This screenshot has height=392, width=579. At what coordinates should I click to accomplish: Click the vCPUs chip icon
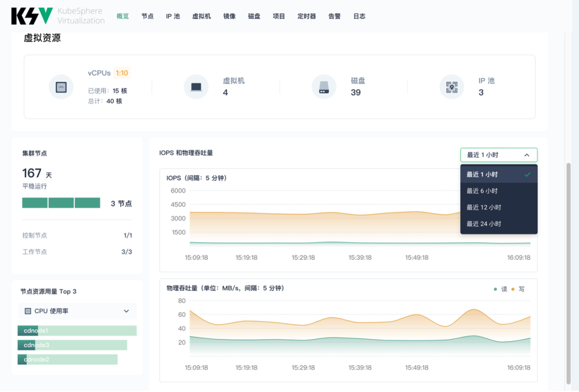[61, 87]
